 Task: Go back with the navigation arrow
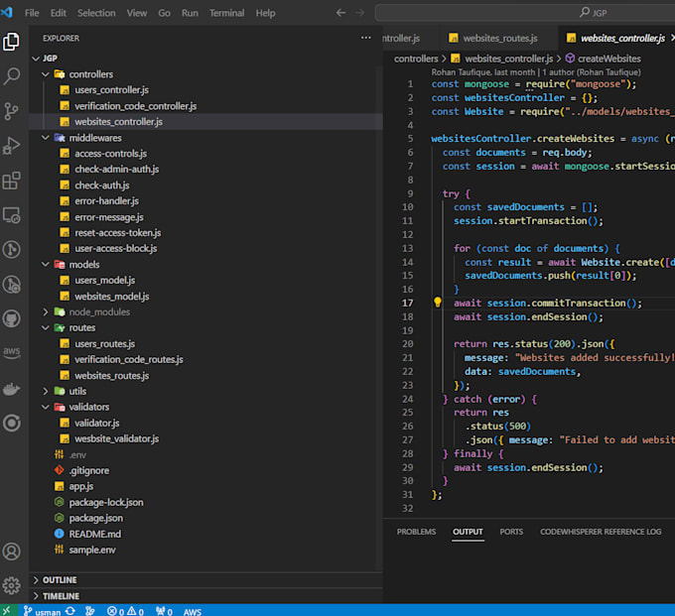tap(340, 13)
